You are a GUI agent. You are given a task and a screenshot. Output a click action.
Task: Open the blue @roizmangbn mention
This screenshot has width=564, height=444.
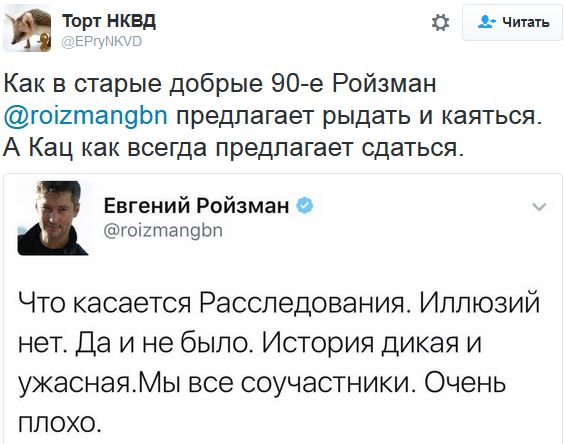pyautogui.click(x=86, y=115)
